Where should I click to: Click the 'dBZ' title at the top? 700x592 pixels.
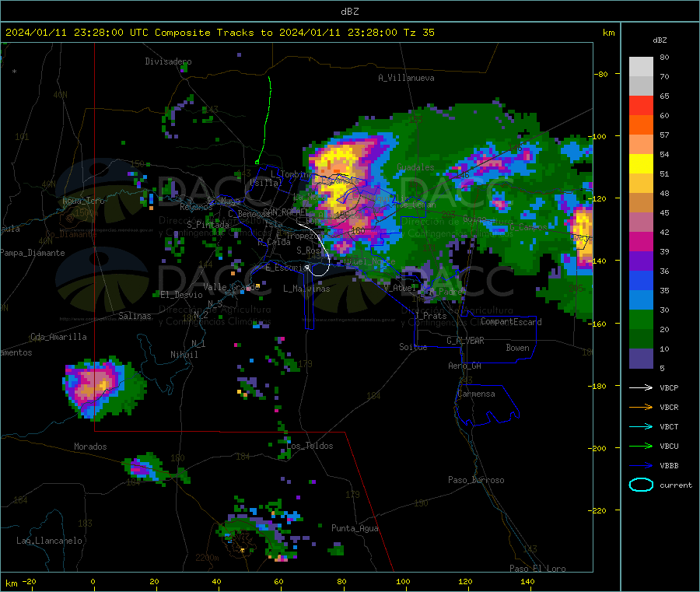(x=349, y=12)
